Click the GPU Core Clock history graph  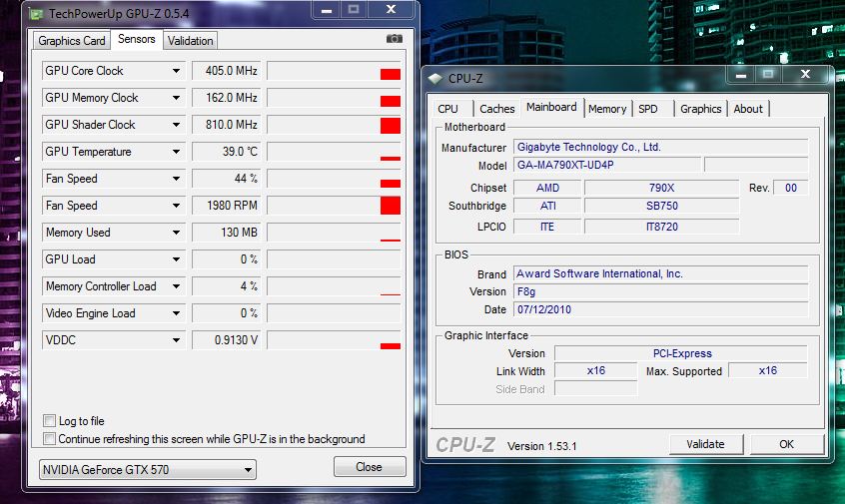(x=335, y=71)
